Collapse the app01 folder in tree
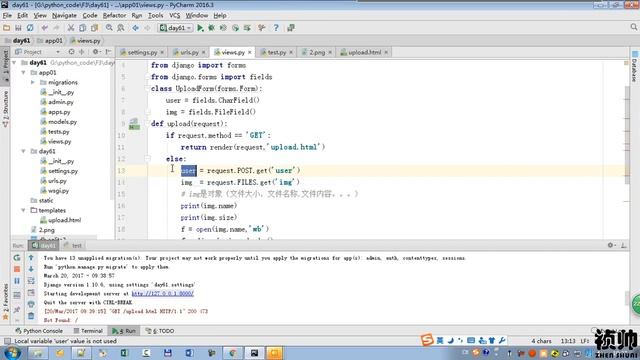This screenshot has width=640, height=360. pyautogui.click(x=24, y=72)
